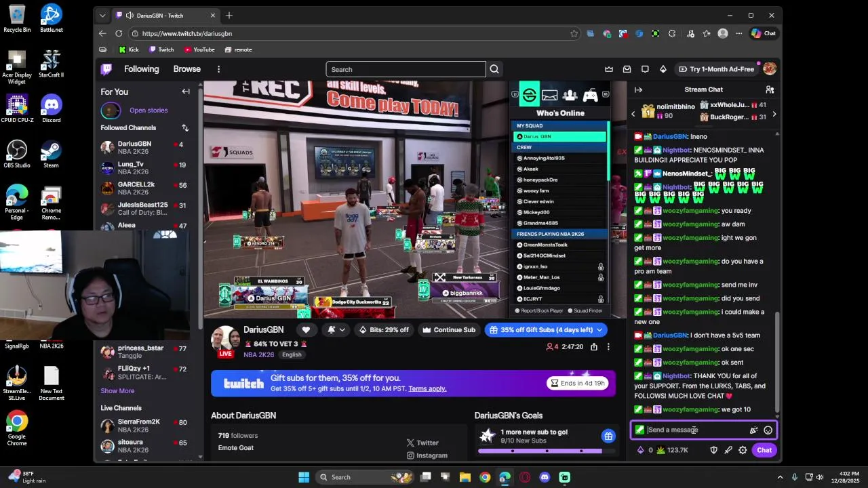Viewport: 868px width, 488px height.
Task: Go to the Browse tab
Action: click(x=186, y=69)
